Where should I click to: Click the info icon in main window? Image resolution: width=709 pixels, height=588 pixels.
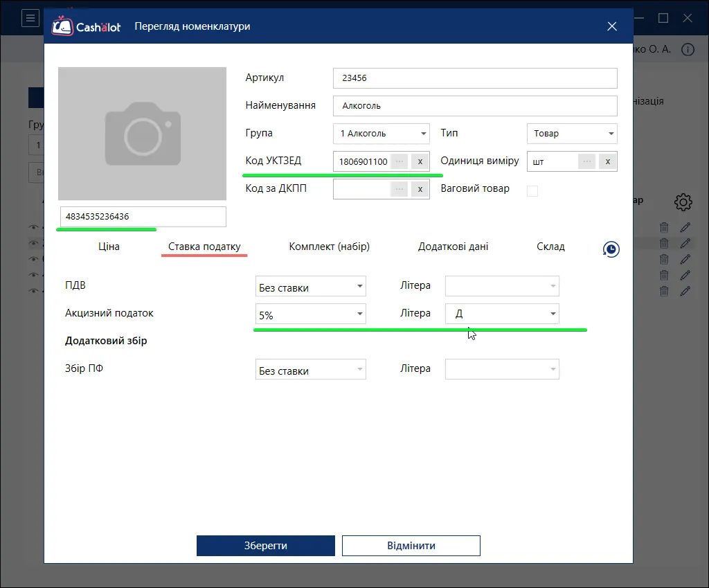[688, 49]
